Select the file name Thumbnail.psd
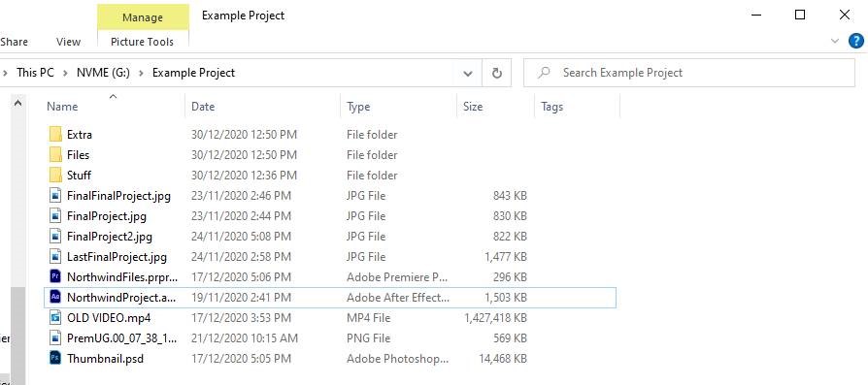This screenshot has width=868, height=385. (105, 359)
